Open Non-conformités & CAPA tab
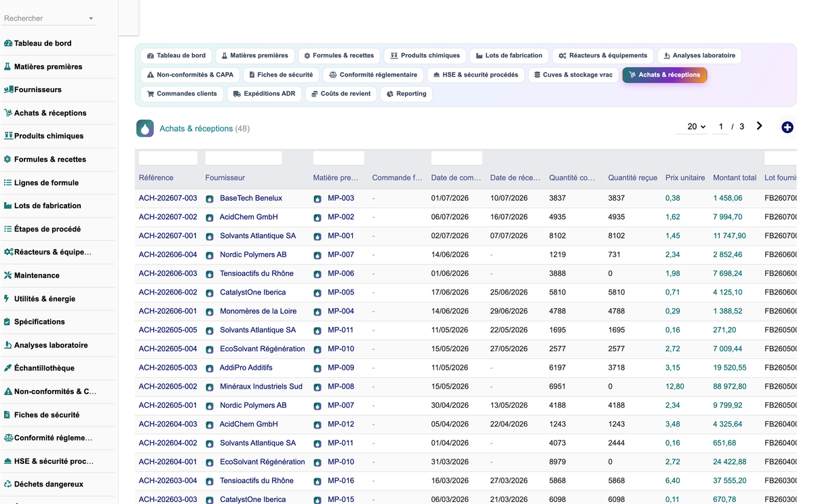Image resolution: width=814 pixels, height=504 pixels. tap(191, 75)
